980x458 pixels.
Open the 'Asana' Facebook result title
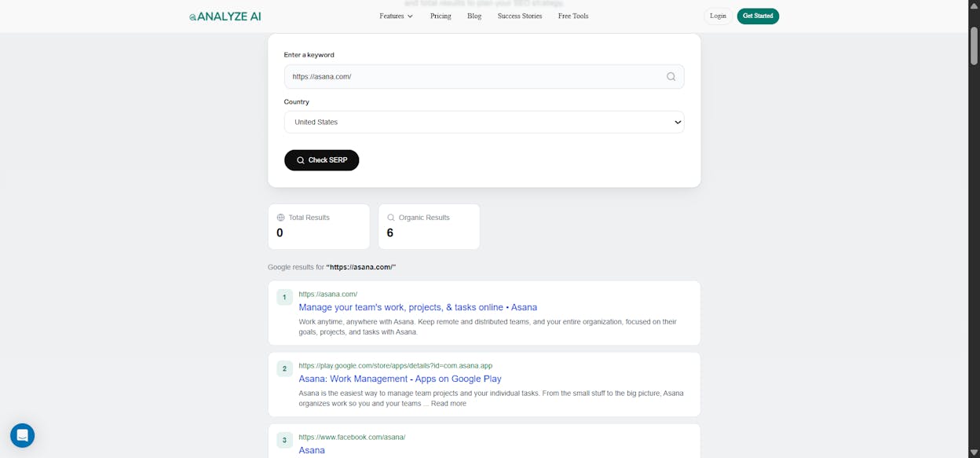coord(312,450)
